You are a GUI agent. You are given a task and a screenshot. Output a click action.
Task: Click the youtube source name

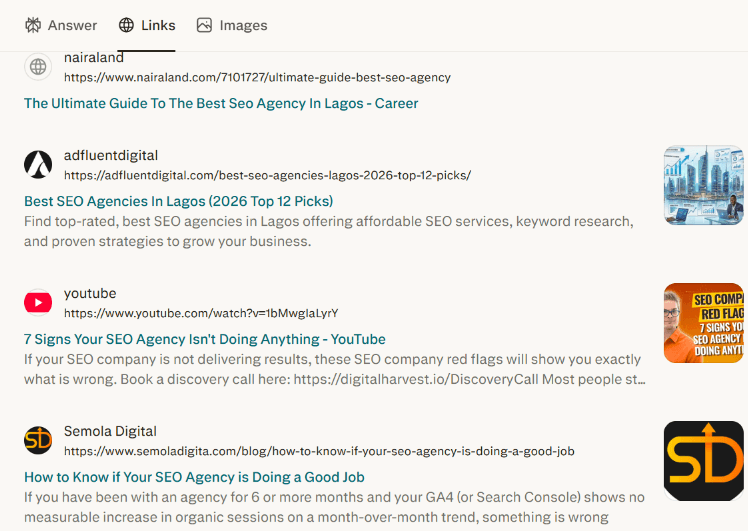click(x=90, y=293)
